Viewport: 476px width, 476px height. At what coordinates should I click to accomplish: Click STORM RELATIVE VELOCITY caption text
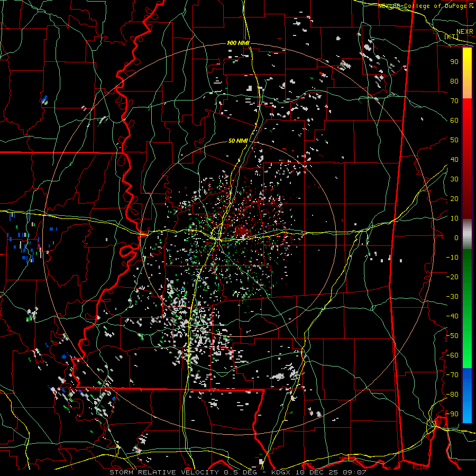164,472
